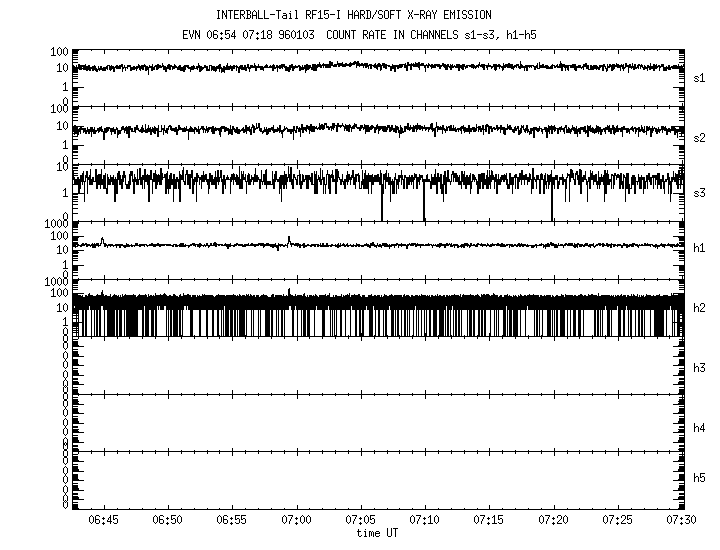Click the s1 channel label
The image size is (720, 550).
click(x=699, y=77)
